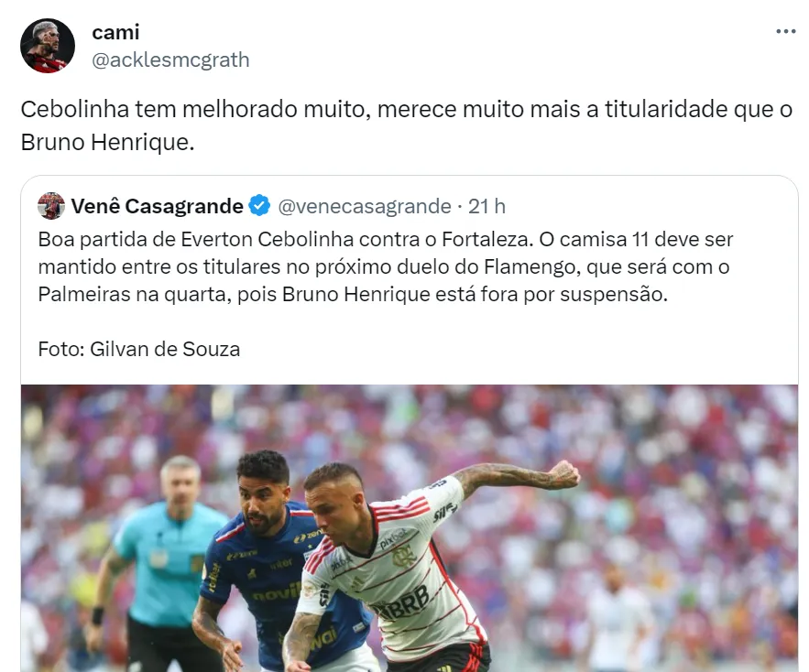Select the 'Boa partida de Everton Cebolinha' line
Image resolution: width=809 pixels, height=672 pixels.
[x=386, y=240]
